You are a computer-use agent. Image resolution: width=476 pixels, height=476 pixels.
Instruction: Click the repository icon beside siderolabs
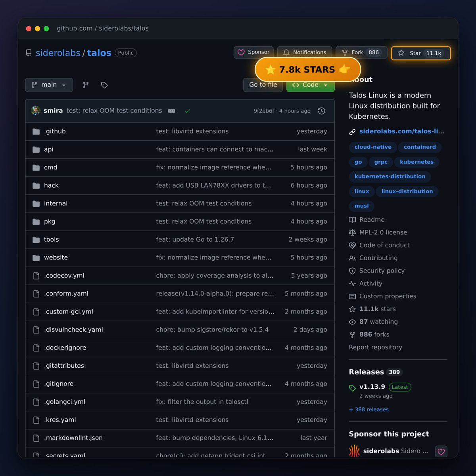[x=29, y=53]
